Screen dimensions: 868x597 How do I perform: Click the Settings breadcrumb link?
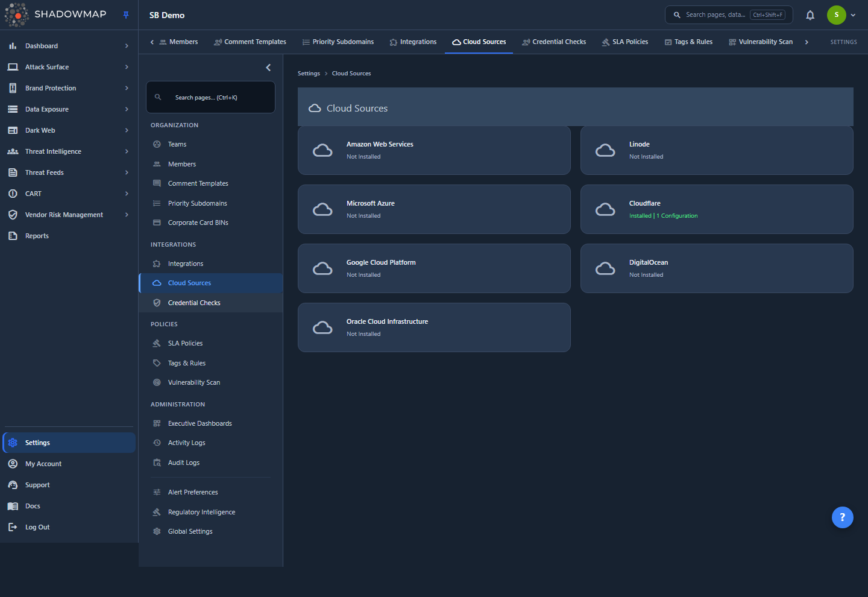click(309, 74)
